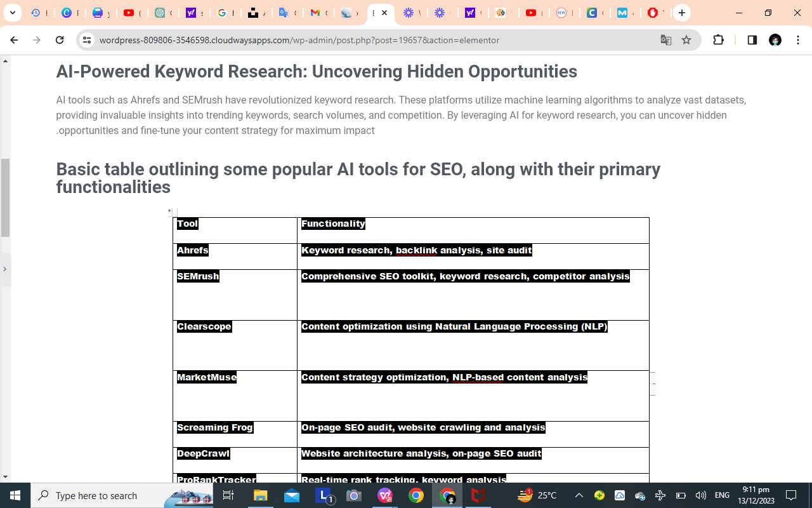Switch to the first YouTube tab
Viewport: 812px width, 508px height.
pyautogui.click(x=132, y=13)
